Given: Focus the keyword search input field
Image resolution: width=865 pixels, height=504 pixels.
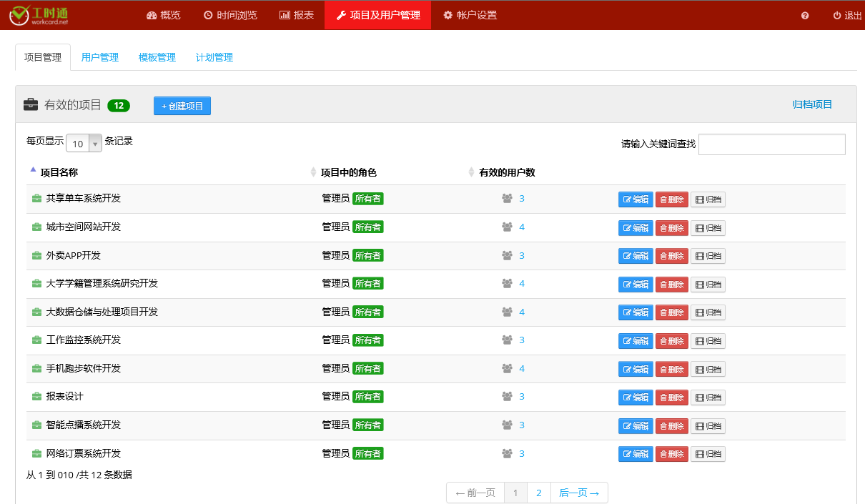Looking at the screenshot, I should [771, 144].
